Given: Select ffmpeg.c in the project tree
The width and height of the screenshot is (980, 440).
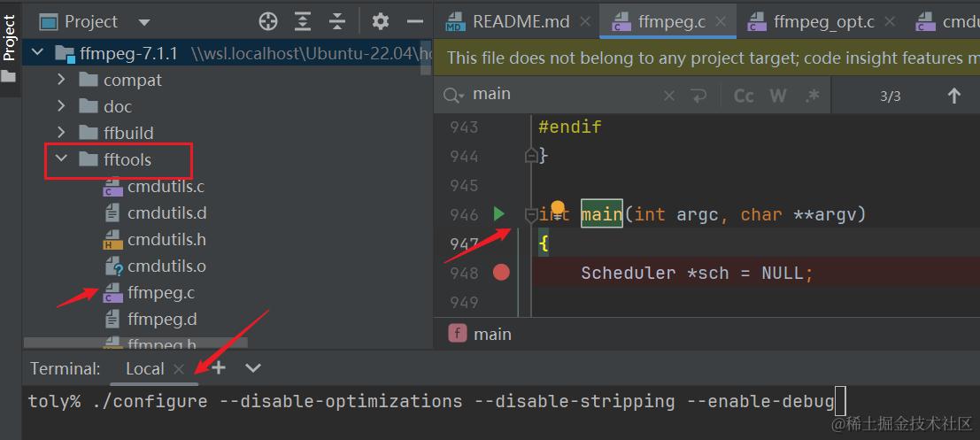Looking at the screenshot, I should [x=161, y=292].
